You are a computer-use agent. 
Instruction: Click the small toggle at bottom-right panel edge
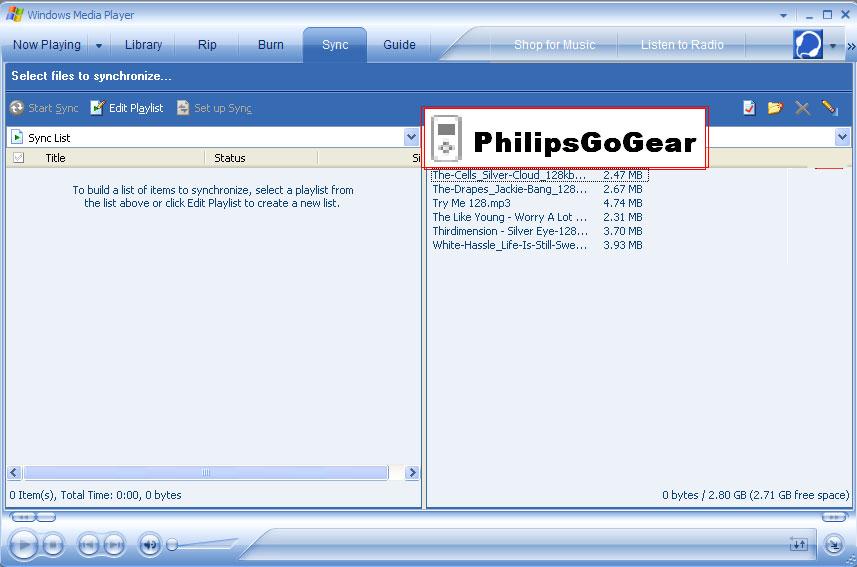point(834,517)
